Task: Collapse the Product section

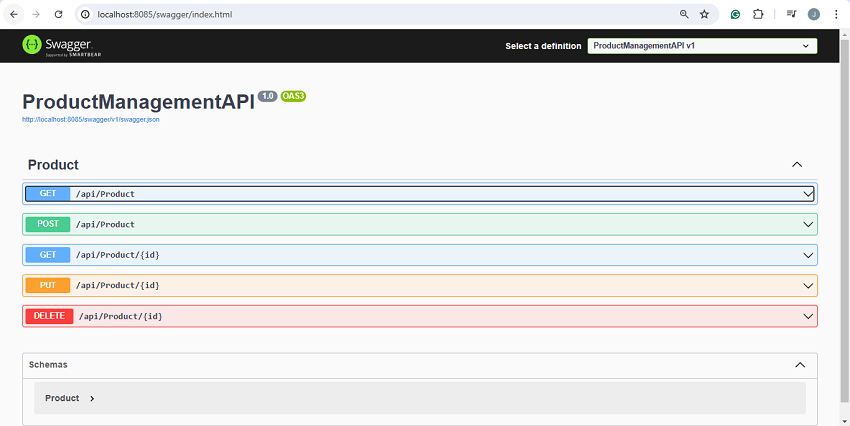Action: (x=797, y=165)
